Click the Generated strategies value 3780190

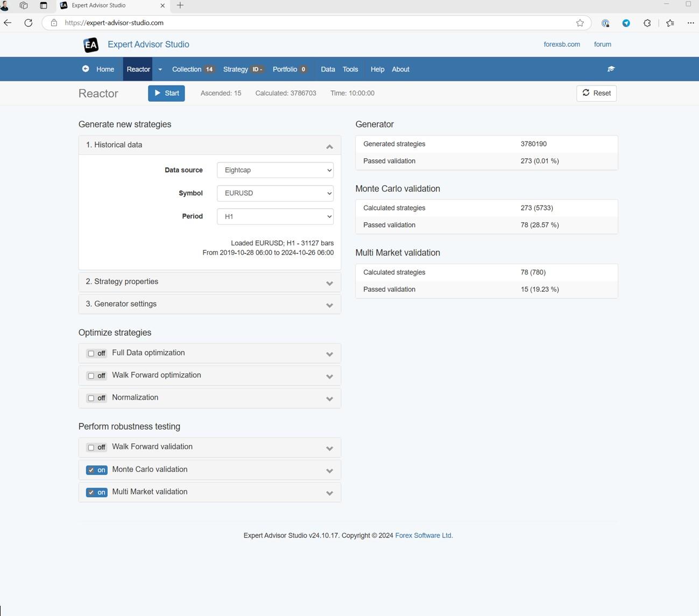[534, 144]
